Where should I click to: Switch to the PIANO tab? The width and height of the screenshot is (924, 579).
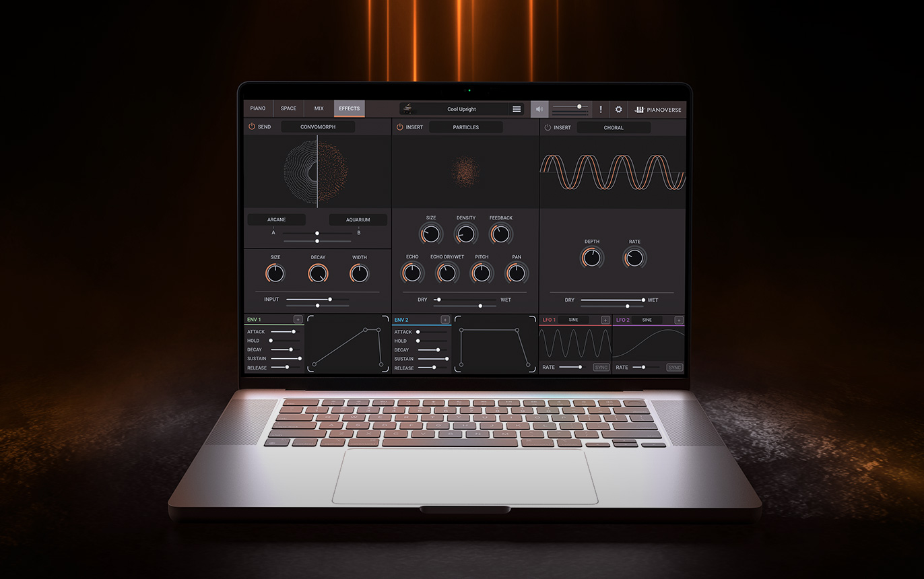(258, 108)
